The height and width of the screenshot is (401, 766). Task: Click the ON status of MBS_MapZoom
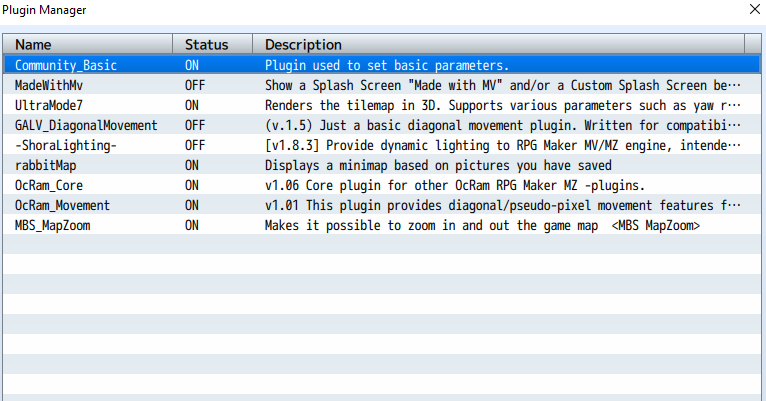(192, 226)
